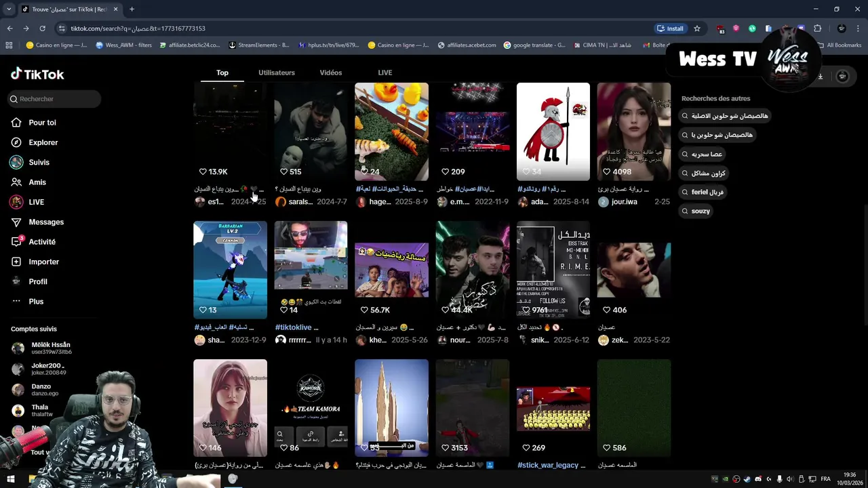Expand All Bookmarks folder
Viewport: 868px width, 488px height.
pos(839,45)
